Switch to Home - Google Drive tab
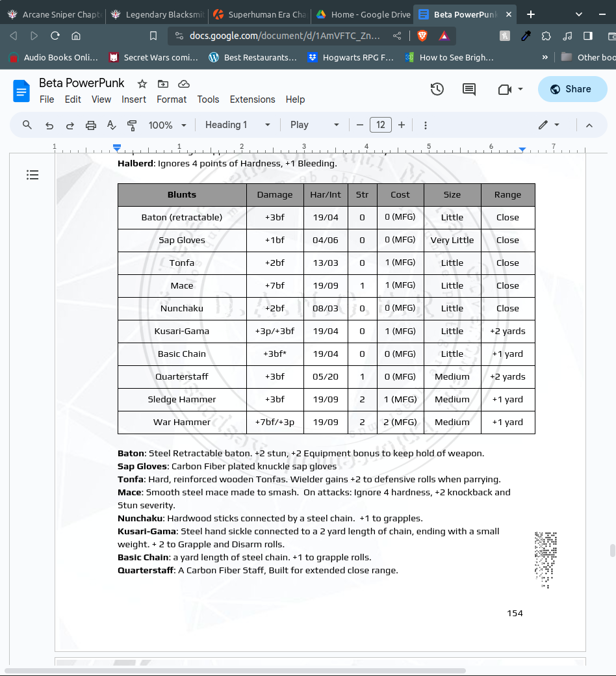The image size is (616, 676). click(x=363, y=15)
